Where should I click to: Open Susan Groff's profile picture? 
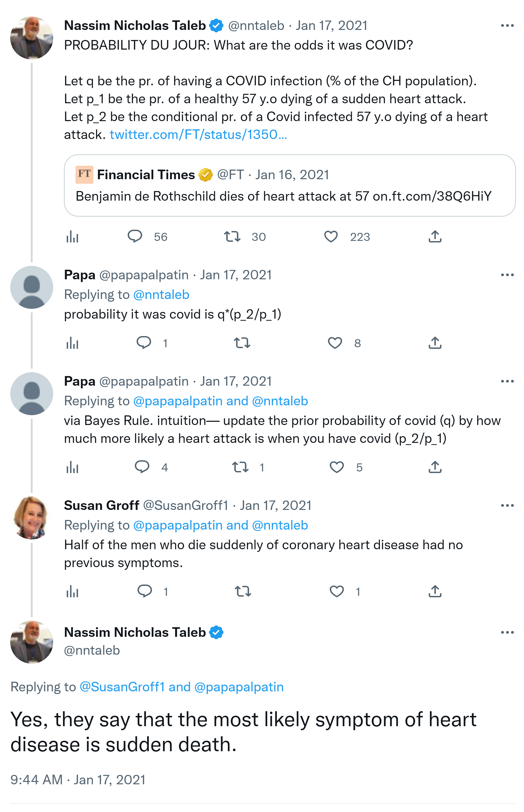[x=31, y=518]
